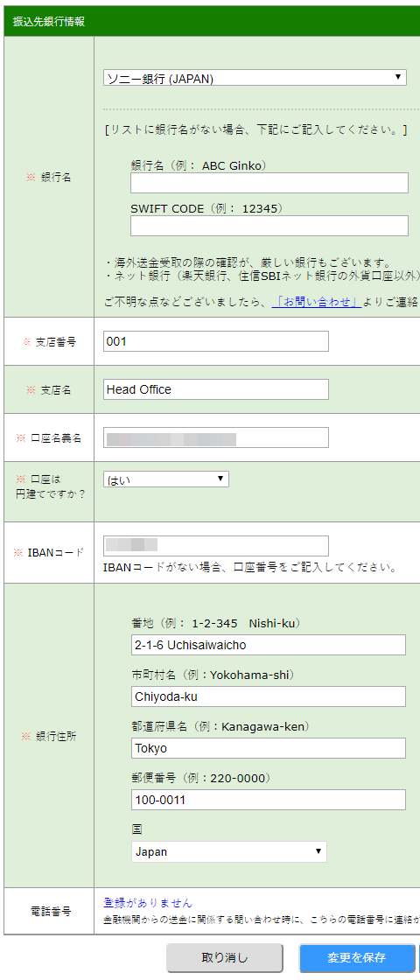Click the SWIFT CODE input field

point(269,226)
